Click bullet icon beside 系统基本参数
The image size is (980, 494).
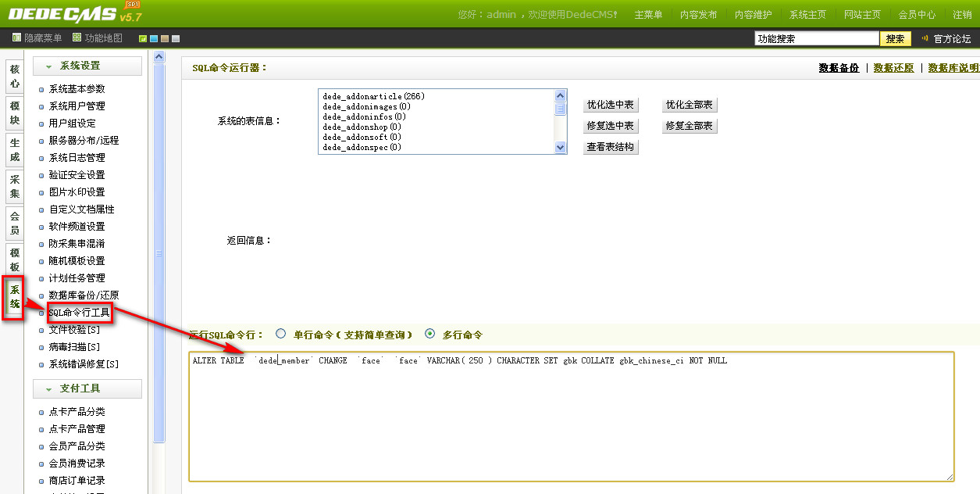pyautogui.click(x=41, y=90)
